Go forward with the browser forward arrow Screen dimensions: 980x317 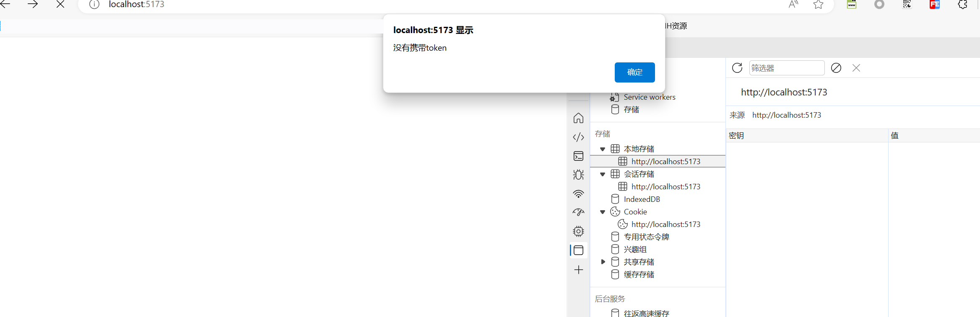(x=33, y=4)
